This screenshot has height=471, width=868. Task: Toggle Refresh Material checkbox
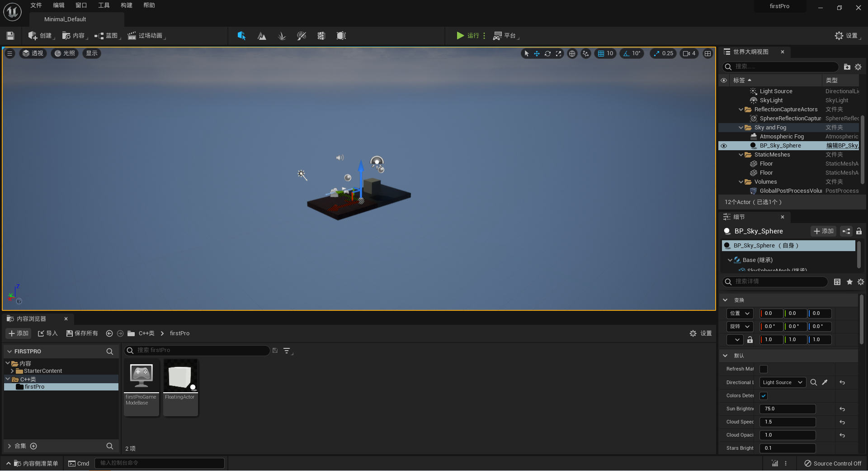coord(764,369)
